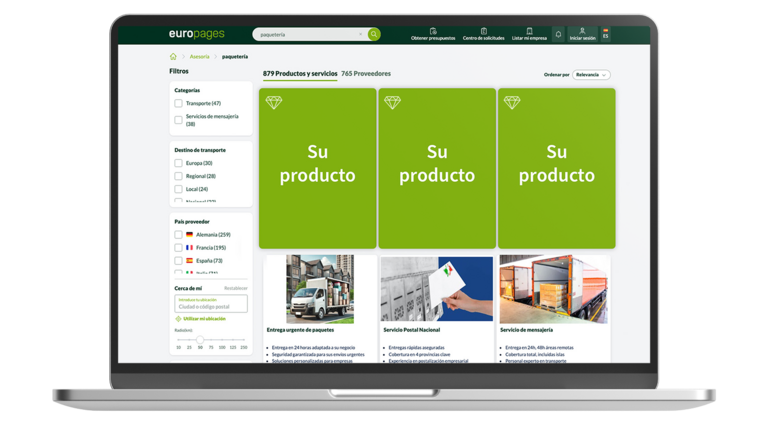Click the green search magnifier button

[374, 34]
